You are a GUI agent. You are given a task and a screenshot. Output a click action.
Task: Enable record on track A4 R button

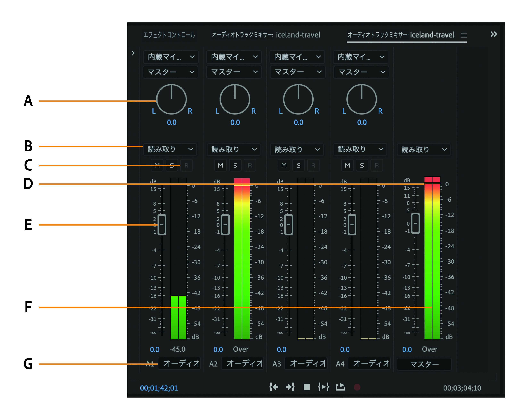pyautogui.click(x=377, y=165)
